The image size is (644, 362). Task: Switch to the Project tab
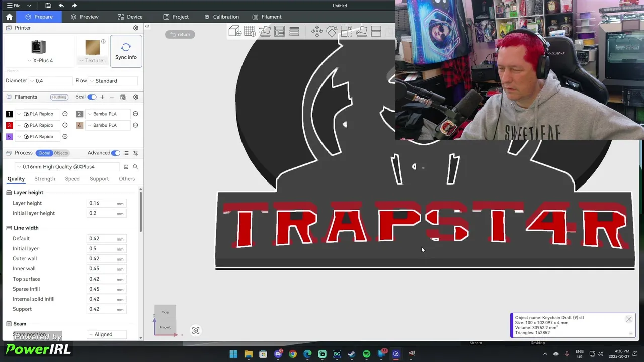tap(176, 17)
